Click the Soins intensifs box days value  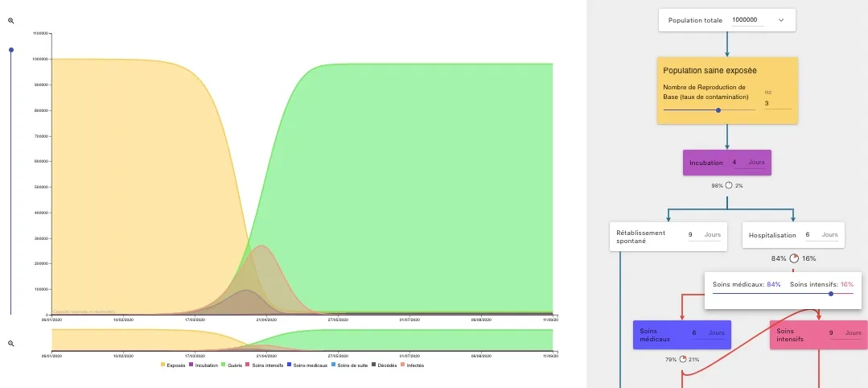pyautogui.click(x=831, y=332)
